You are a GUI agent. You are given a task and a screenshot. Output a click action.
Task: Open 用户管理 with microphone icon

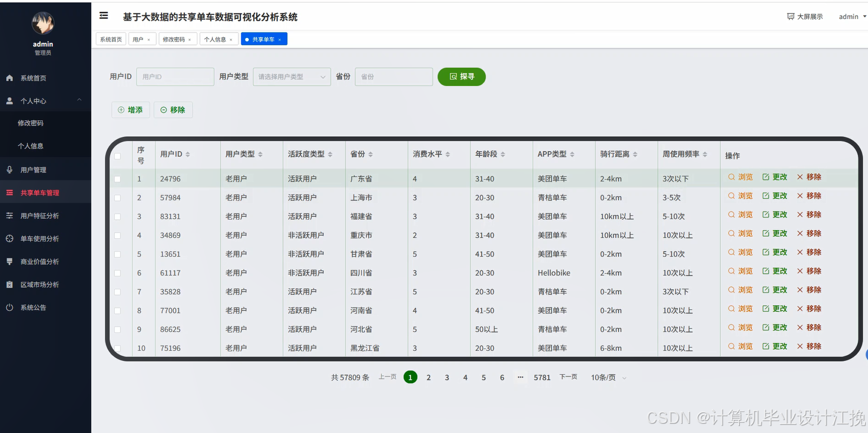pyautogui.click(x=45, y=170)
